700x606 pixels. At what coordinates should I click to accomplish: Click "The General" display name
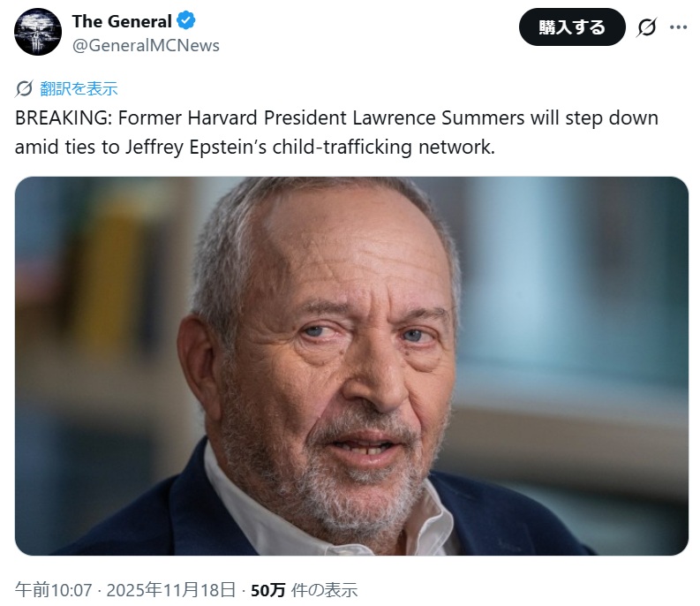(x=122, y=21)
